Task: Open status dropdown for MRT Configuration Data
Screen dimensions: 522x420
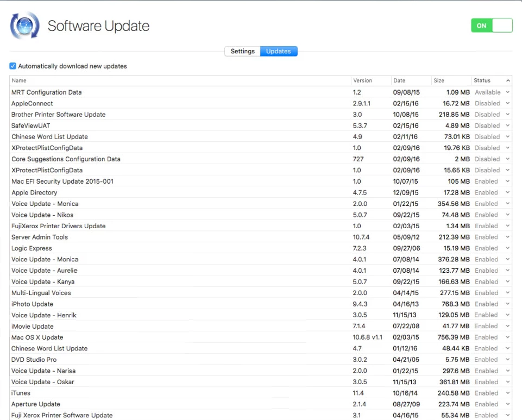Action: [508, 92]
